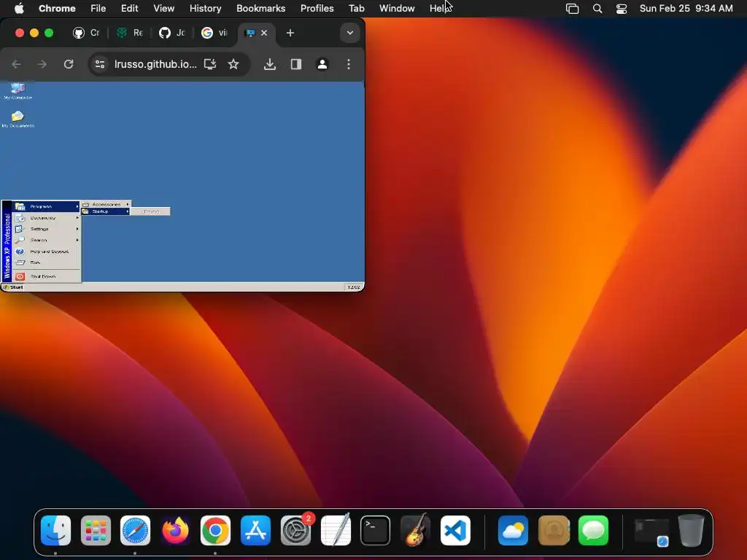The image size is (747, 560).
Task: Open Terminal from the Dock
Action: (x=376, y=531)
